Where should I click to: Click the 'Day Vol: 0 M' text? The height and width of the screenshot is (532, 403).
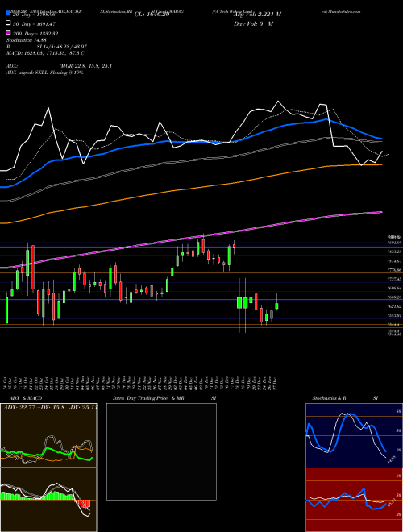(x=253, y=23)
